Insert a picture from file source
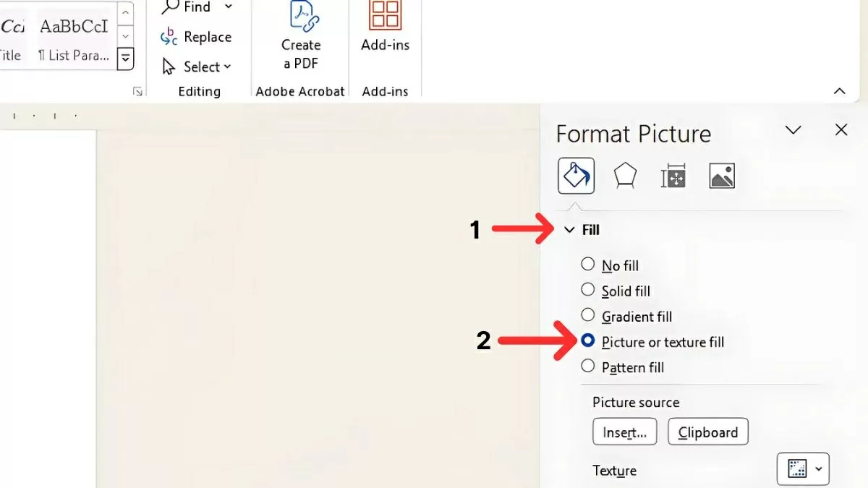 (624, 432)
